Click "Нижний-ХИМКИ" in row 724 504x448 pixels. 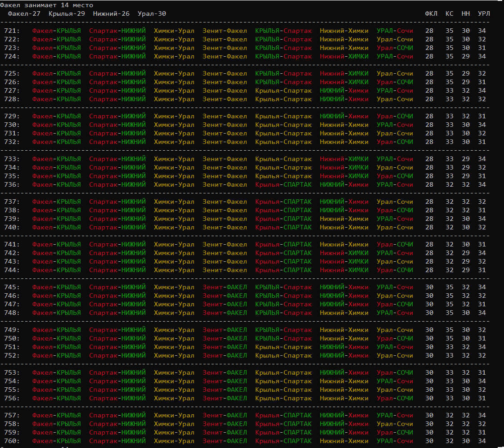click(x=344, y=57)
